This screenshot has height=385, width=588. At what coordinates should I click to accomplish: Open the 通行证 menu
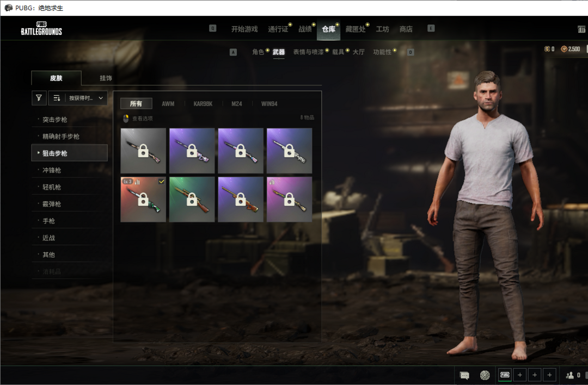point(278,29)
